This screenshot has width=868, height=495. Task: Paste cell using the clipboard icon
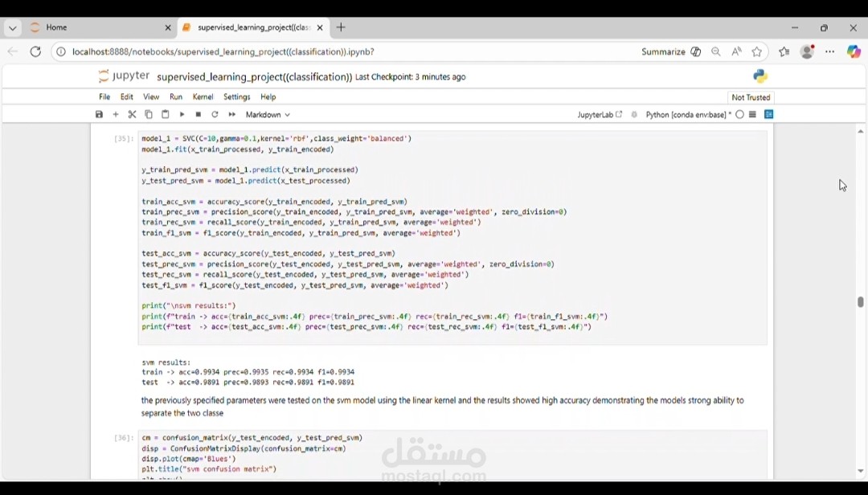[x=165, y=115]
